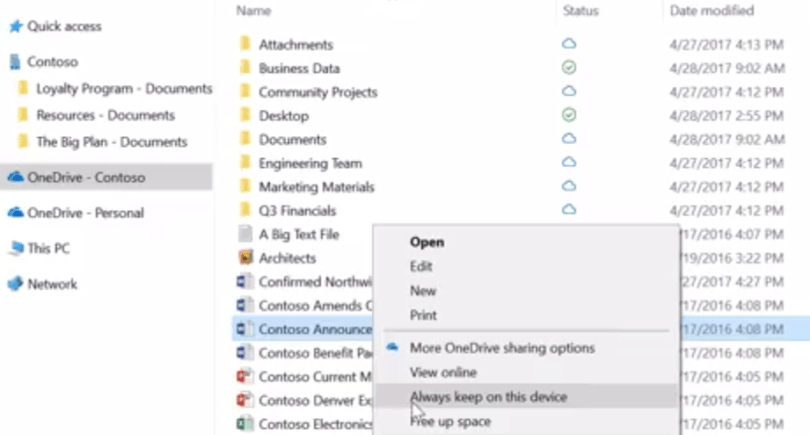810x435 pixels.
Task: Click the Q3 Financials cloud status icon
Action: [569, 210]
